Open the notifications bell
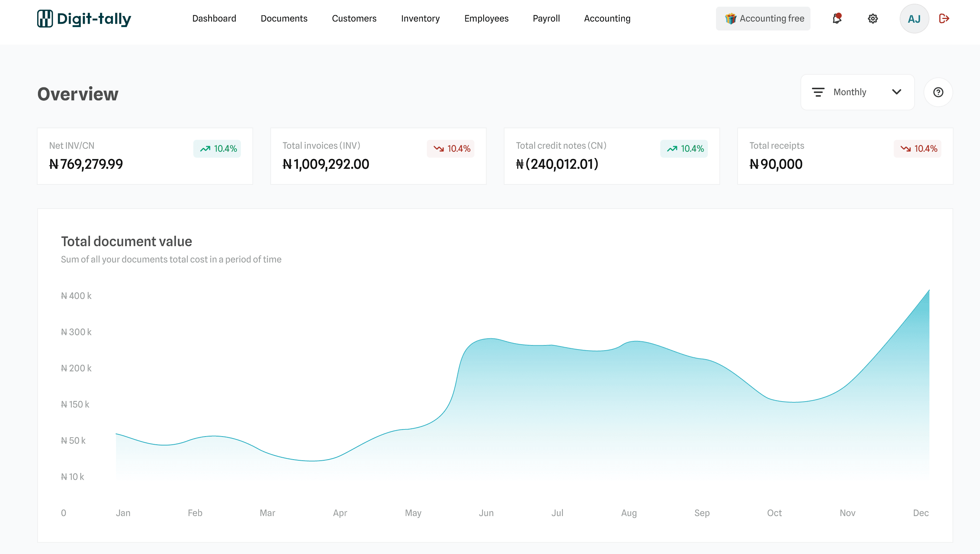The height and width of the screenshot is (554, 980). (837, 18)
